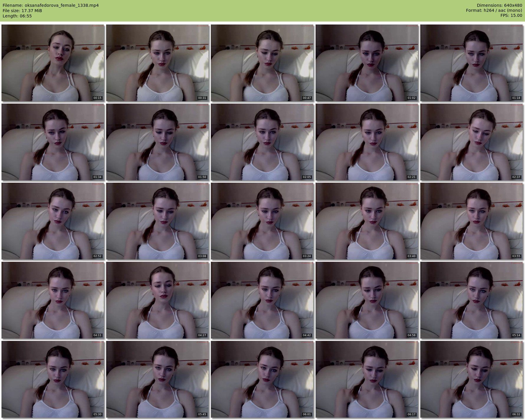
Task: Click the 02:52 frame
Action: (53, 221)
